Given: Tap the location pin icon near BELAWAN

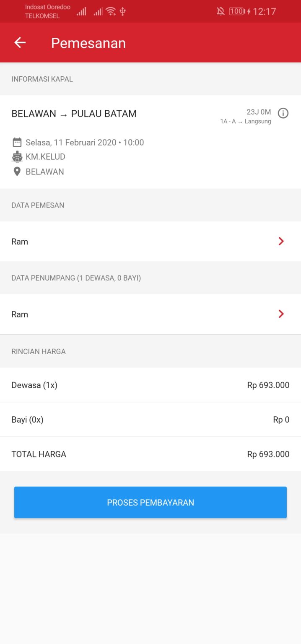Looking at the screenshot, I should pyautogui.click(x=17, y=171).
